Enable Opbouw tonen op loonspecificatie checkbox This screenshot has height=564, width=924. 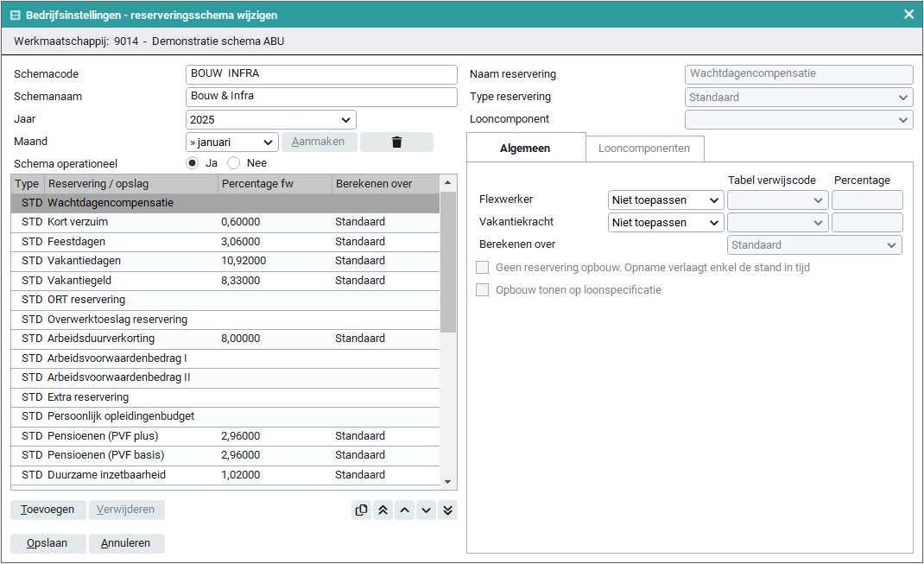483,290
